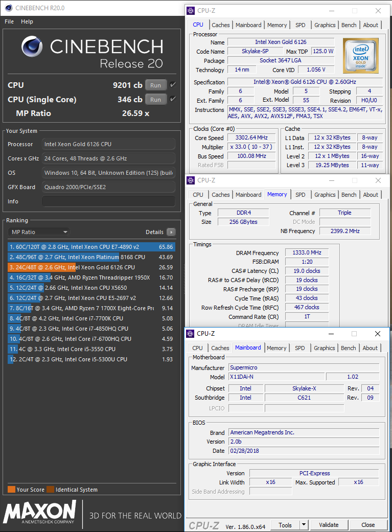The image size is (392, 532).
Task: Open Bench tab in top CPU-Z window
Action: (349, 25)
